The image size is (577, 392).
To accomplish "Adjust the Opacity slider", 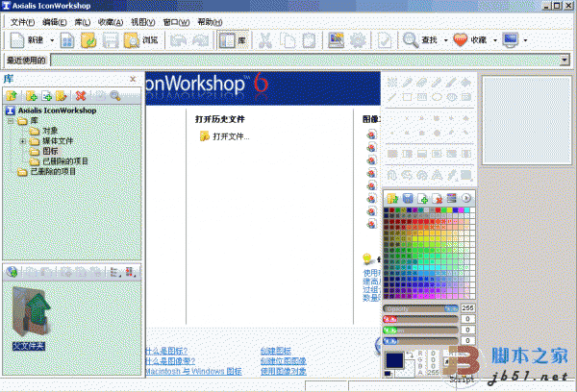I will pos(420,308).
